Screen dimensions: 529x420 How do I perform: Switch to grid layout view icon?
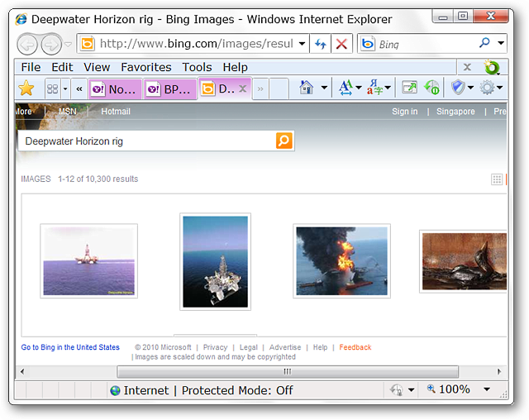(x=497, y=179)
